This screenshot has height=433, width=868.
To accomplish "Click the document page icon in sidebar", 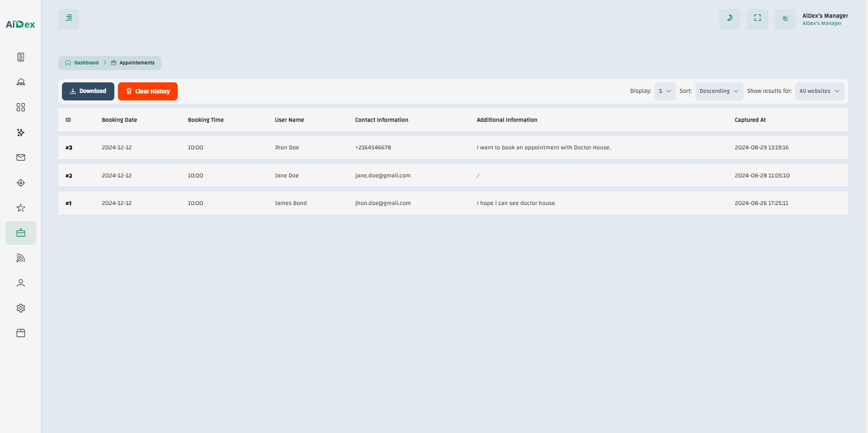I will (x=21, y=57).
